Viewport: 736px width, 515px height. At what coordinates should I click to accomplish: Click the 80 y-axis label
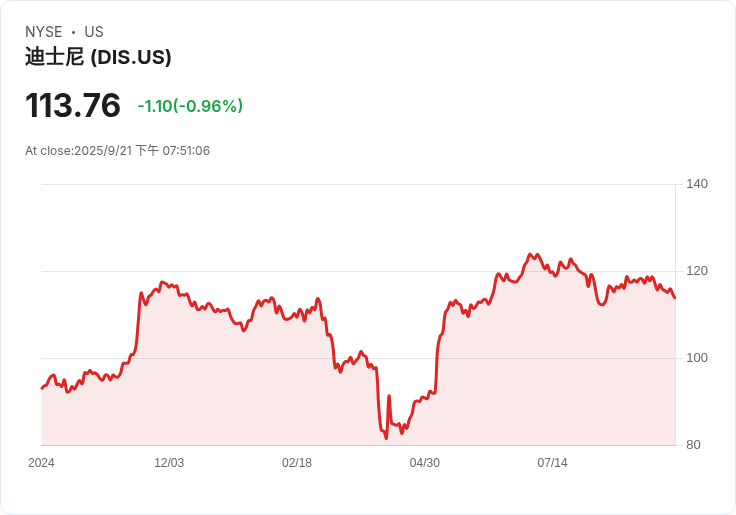(693, 445)
